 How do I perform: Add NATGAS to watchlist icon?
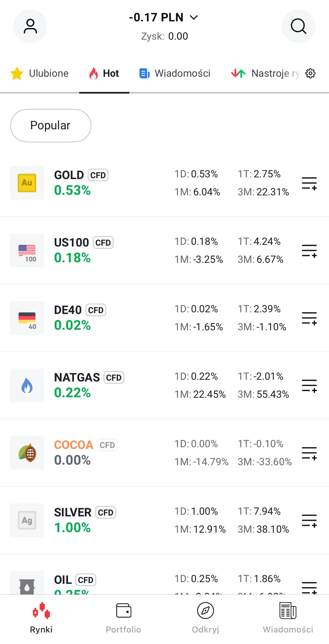(x=309, y=386)
